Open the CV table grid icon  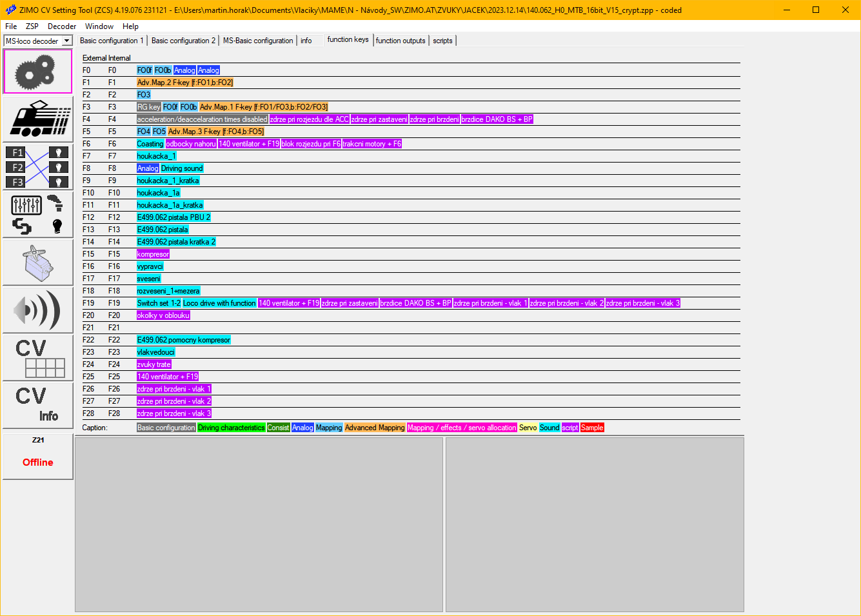click(x=37, y=358)
